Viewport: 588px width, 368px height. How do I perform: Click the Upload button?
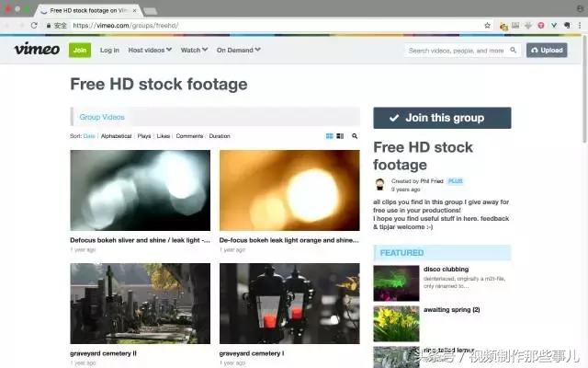(x=547, y=51)
